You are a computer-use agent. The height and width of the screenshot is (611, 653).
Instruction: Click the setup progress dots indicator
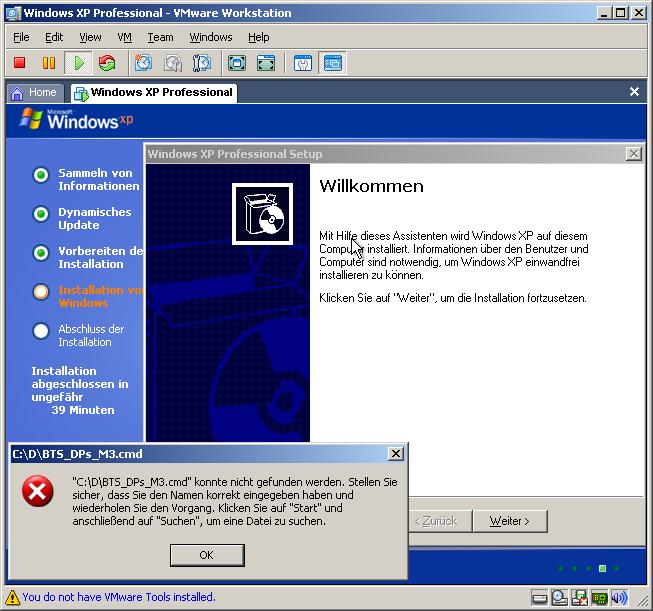pos(588,568)
